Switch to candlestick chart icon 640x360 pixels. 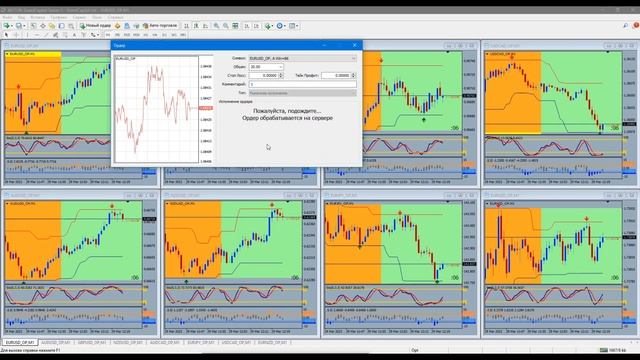pos(196,26)
